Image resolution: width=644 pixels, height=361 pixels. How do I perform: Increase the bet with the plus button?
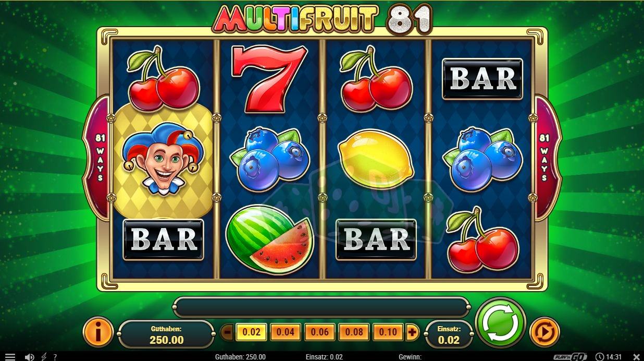click(412, 332)
